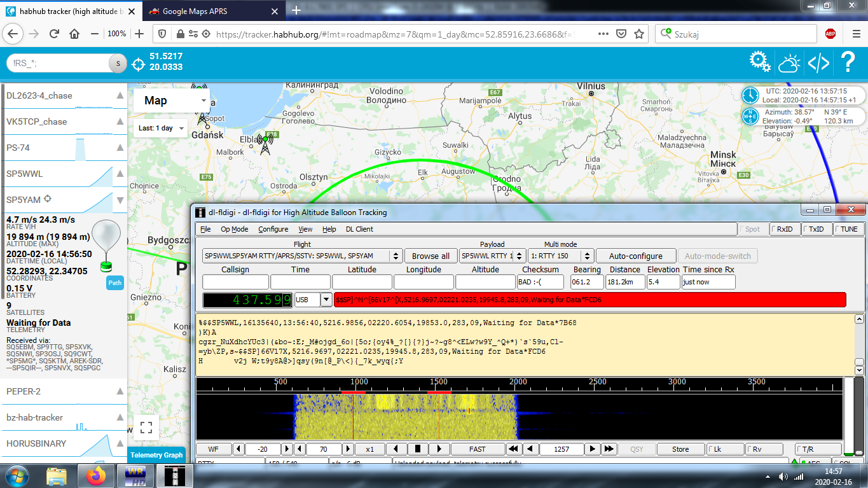Save page to Pocket icon
This screenshot has width=868, height=488.
621,34
